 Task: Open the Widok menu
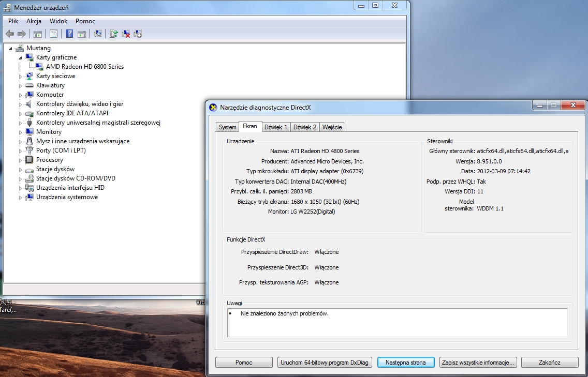58,21
